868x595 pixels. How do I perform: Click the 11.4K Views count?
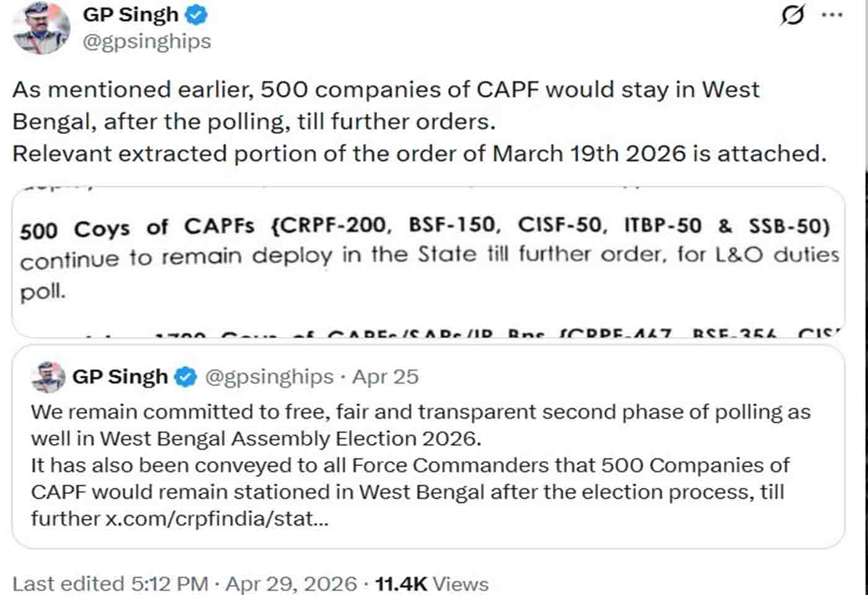pyautogui.click(x=432, y=584)
